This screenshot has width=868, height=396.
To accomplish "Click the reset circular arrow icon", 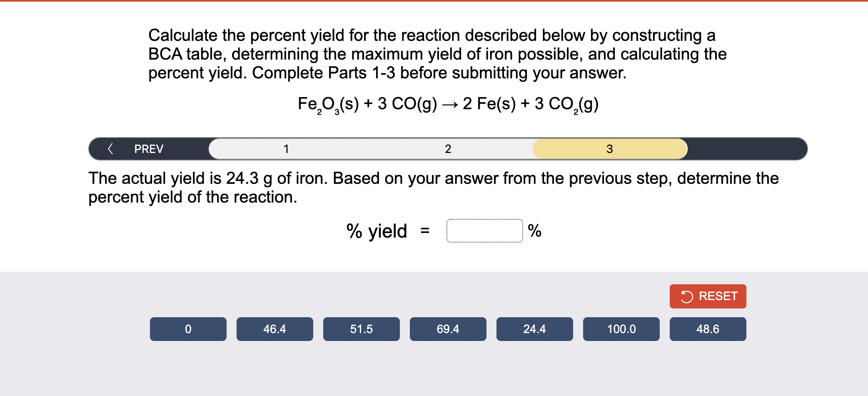I will 688,296.
